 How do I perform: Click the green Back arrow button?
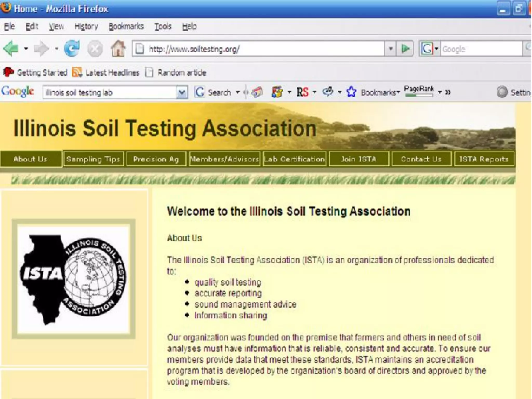11,49
